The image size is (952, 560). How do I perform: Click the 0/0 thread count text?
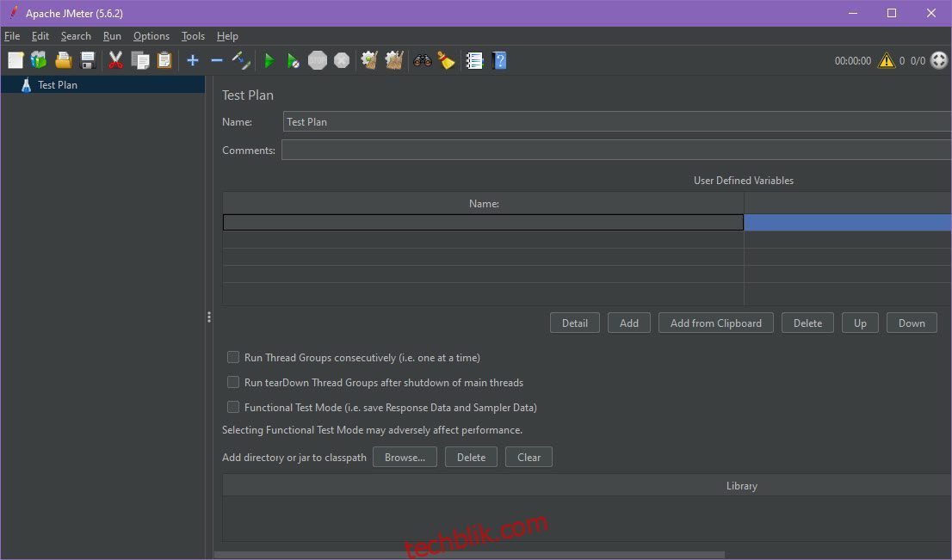coord(918,61)
